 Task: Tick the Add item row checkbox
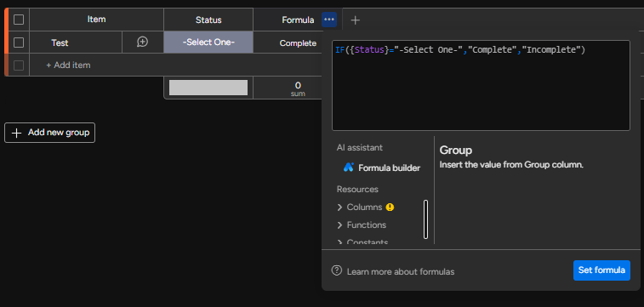coord(19,65)
